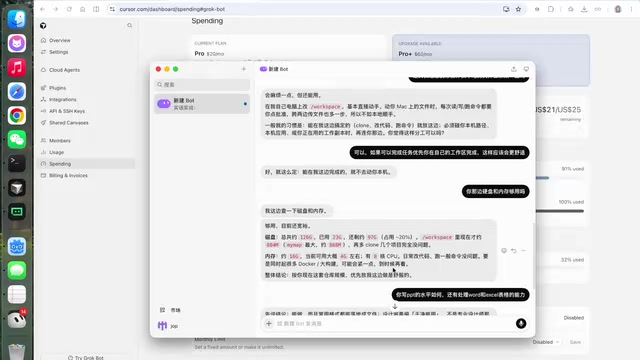Click the dashboard sidebar search icon
This screenshot has width=640, height=360.
129,26
